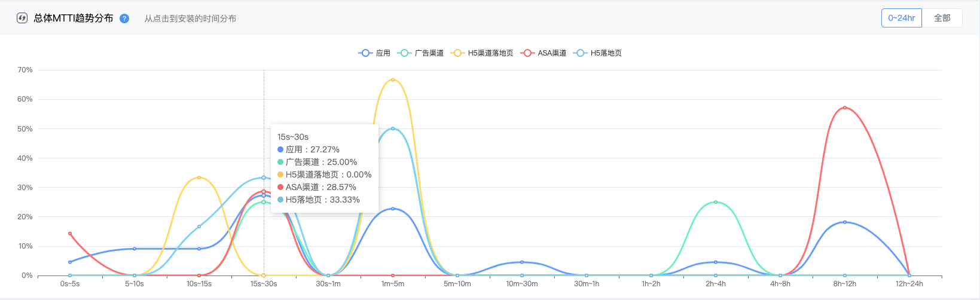Click the green data point at 2h~4h
The height and width of the screenshot is (300, 980).
[x=716, y=202]
